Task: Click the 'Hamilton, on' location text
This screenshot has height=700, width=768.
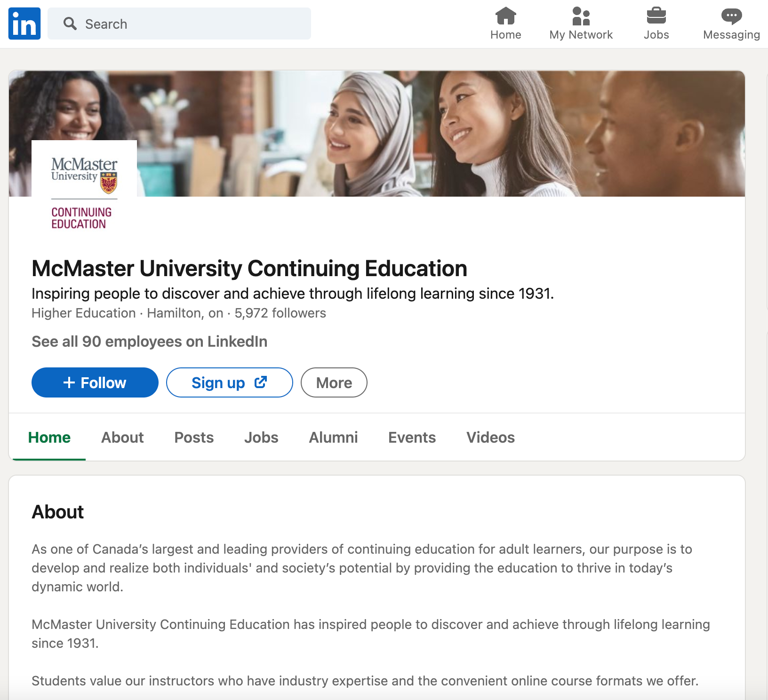Action: (185, 313)
